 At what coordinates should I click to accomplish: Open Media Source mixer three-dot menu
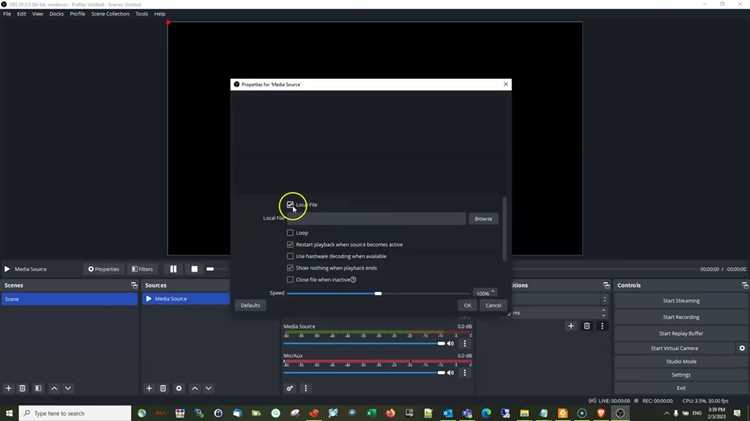(x=464, y=343)
